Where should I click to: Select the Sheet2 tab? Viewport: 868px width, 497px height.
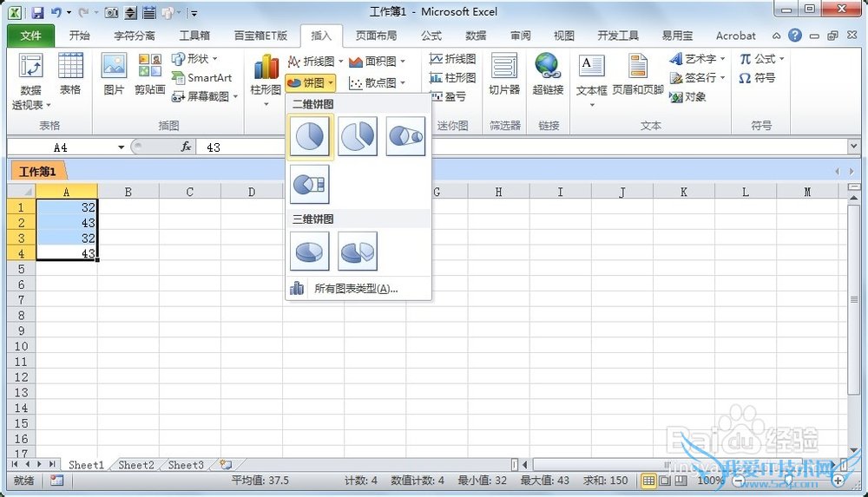tap(136, 465)
